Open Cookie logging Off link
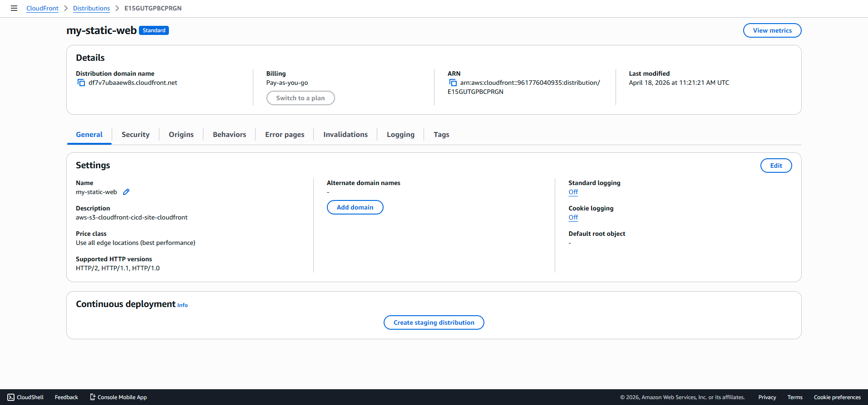Screen dimensions: 868x405 pos(573,217)
